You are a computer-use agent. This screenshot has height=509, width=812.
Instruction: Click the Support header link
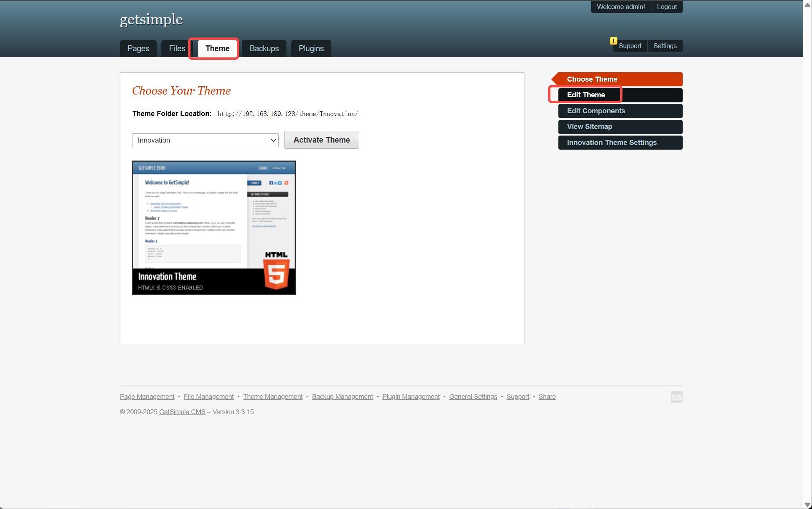tap(630, 46)
